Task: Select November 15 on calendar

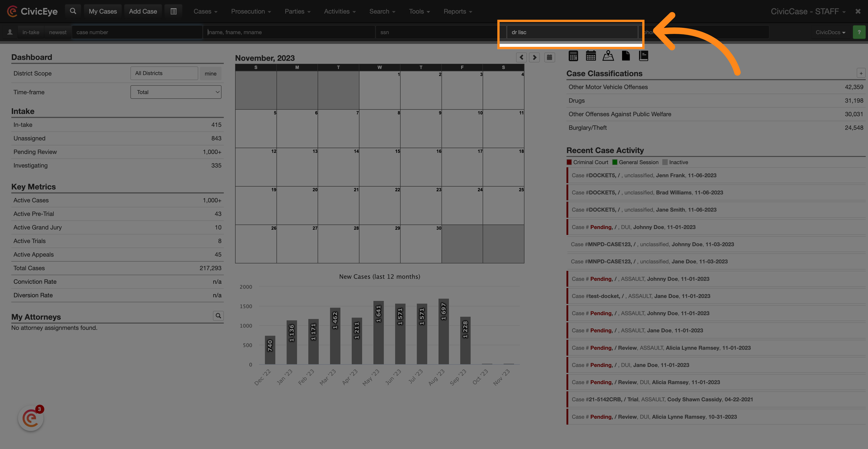Action: [x=380, y=167]
